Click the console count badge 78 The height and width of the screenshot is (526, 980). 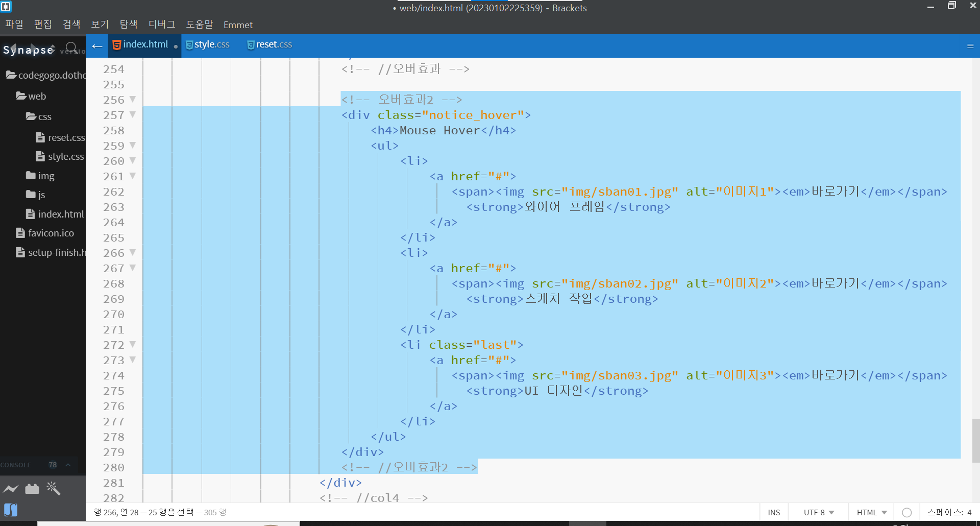(53, 465)
